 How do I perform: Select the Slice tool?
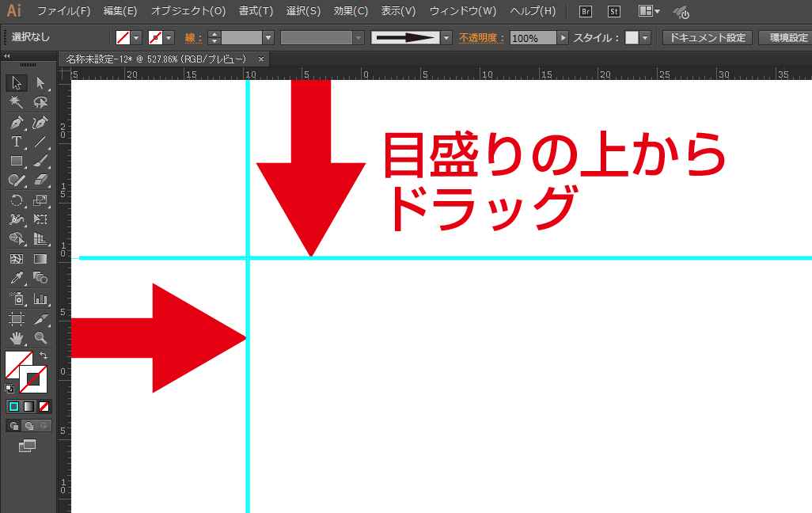pos(40,318)
